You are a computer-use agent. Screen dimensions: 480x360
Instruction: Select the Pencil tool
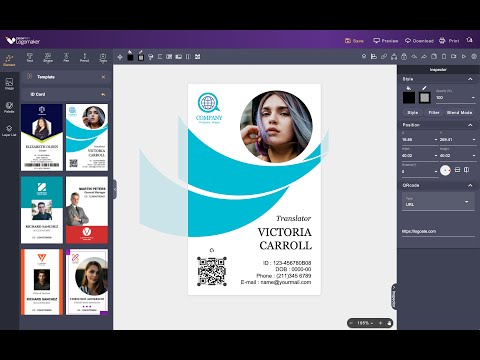pyautogui.click(x=84, y=58)
